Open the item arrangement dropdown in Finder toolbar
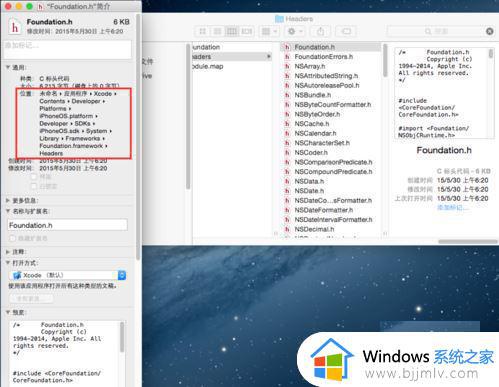The width and height of the screenshot is (499, 387). [269, 31]
